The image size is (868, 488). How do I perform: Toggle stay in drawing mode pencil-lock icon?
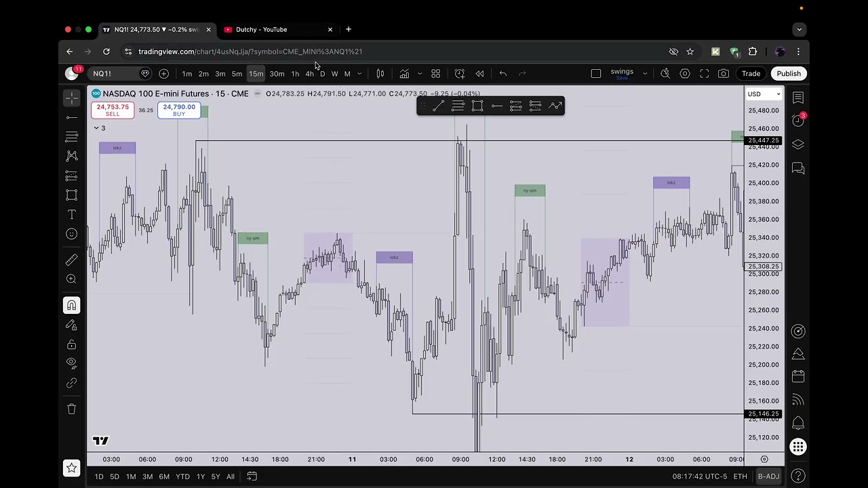click(71, 325)
